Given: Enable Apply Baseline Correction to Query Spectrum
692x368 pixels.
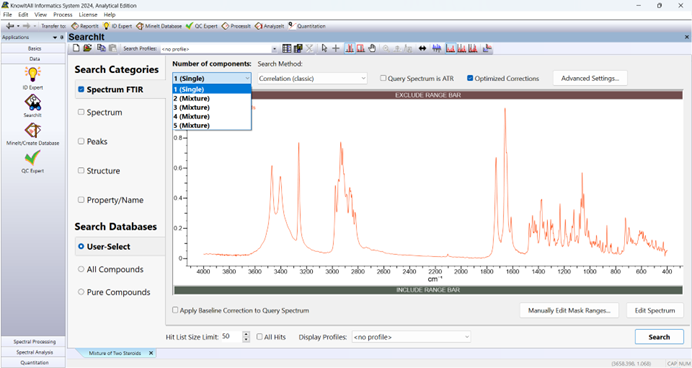Looking at the screenshot, I should [175, 310].
